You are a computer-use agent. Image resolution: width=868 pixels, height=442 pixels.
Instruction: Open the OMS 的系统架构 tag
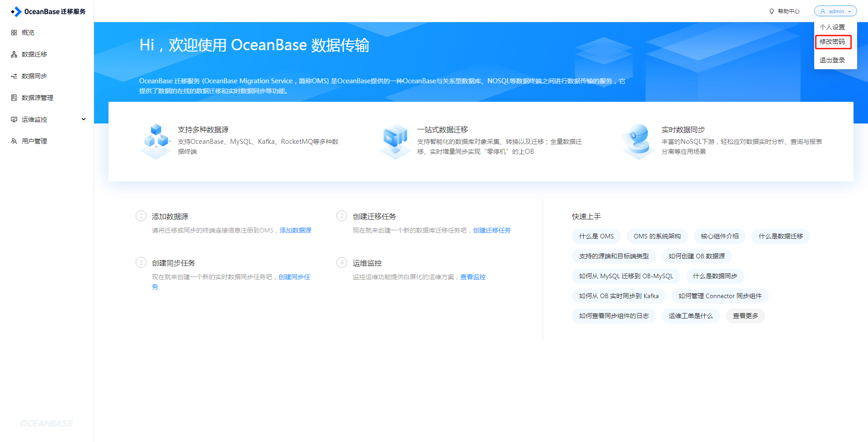click(657, 236)
